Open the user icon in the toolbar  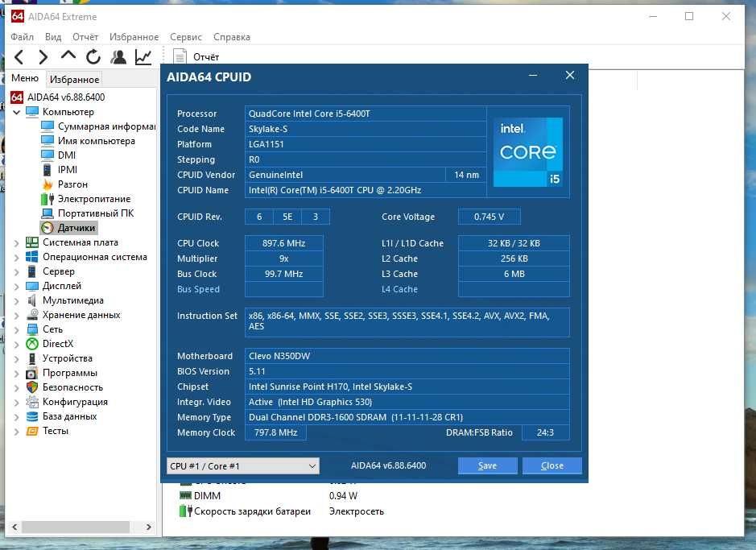tap(118, 57)
